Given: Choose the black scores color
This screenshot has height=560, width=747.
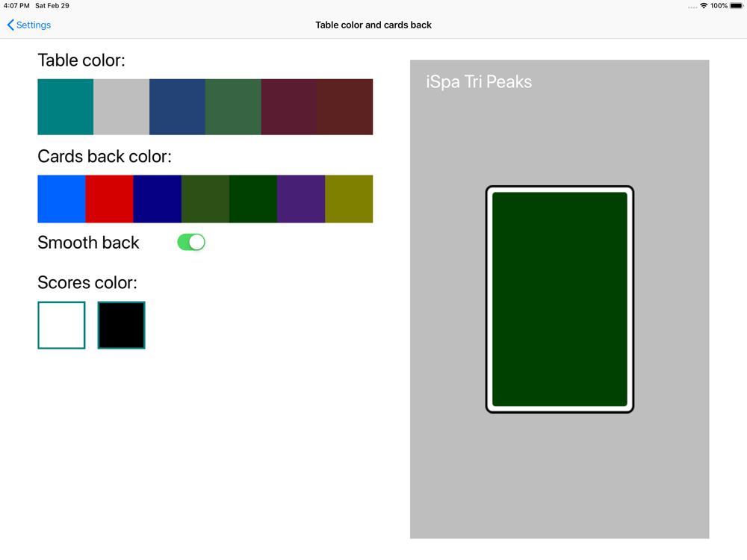Looking at the screenshot, I should coord(122,326).
